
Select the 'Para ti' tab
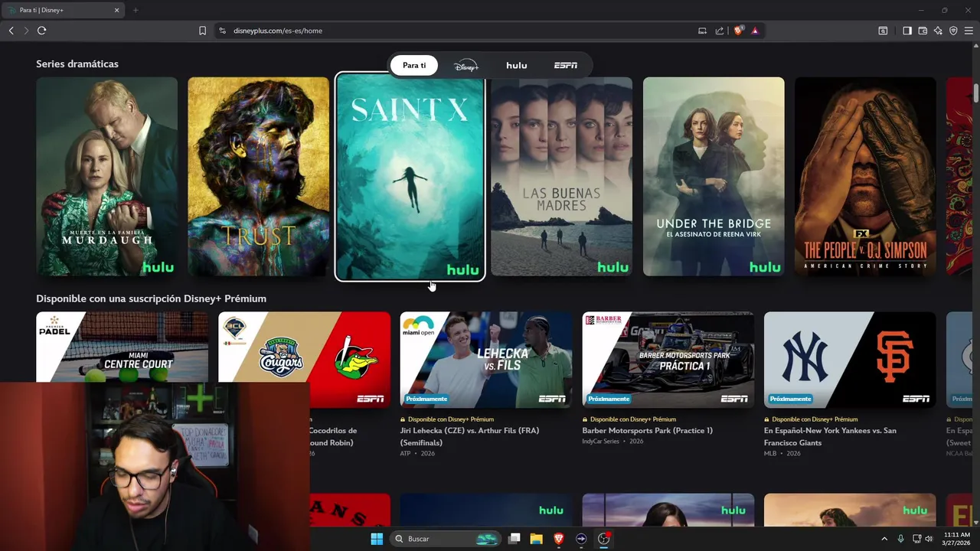pos(414,65)
